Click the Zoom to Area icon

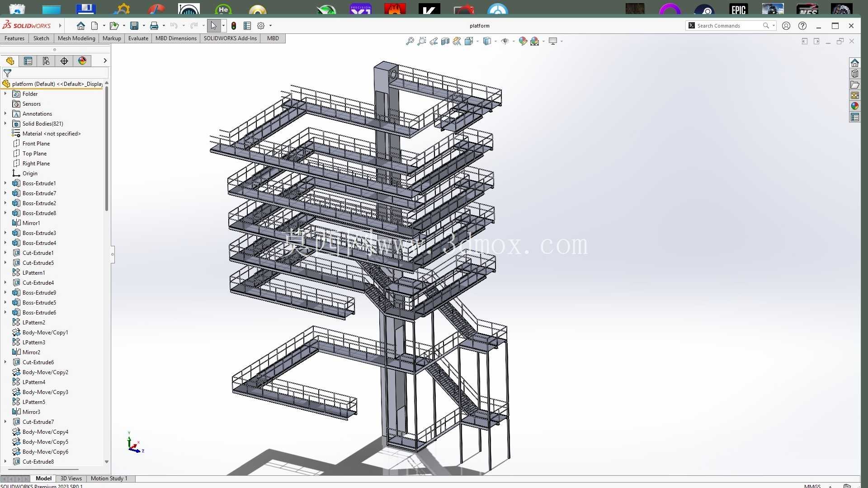422,41
